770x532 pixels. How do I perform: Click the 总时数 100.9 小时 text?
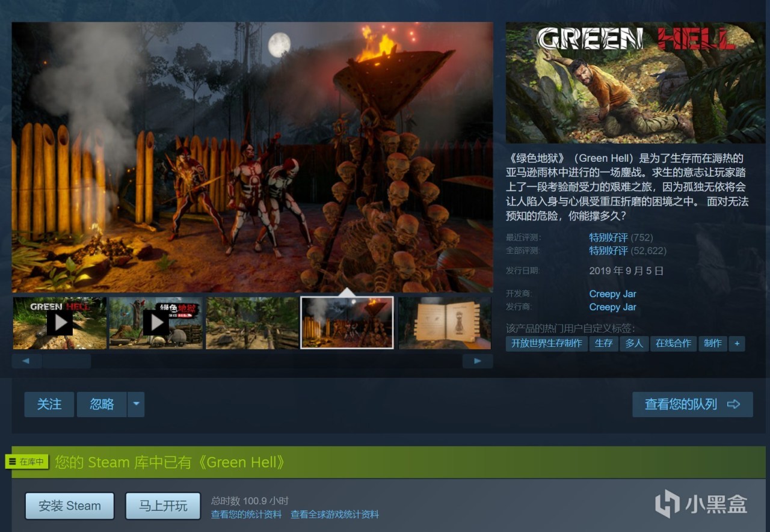(x=250, y=501)
